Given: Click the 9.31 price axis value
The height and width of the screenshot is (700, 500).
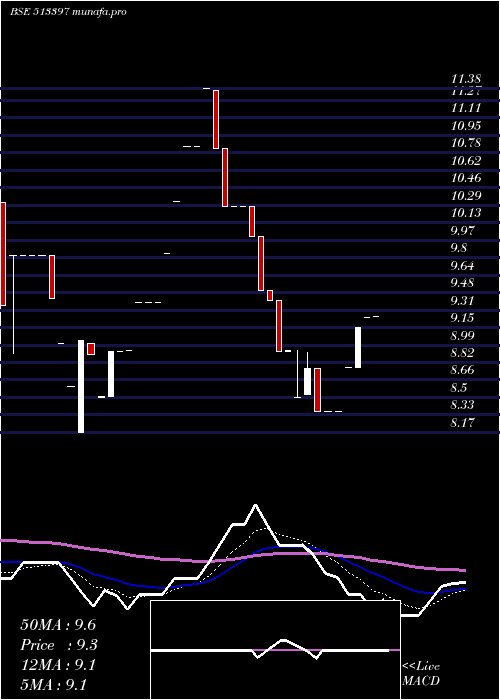Looking at the screenshot, I should [462, 300].
